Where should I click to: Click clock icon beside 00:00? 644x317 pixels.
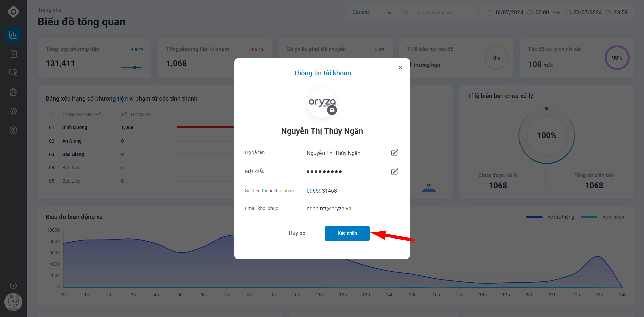pyautogui.click(x=530, y=13)
